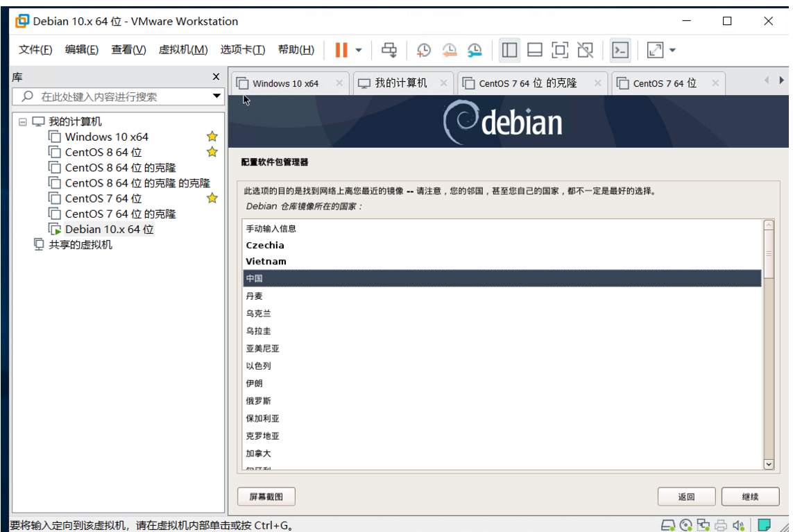Toggle the thumbnail bar view
The image size is (793, 532).
coord(534,50)
